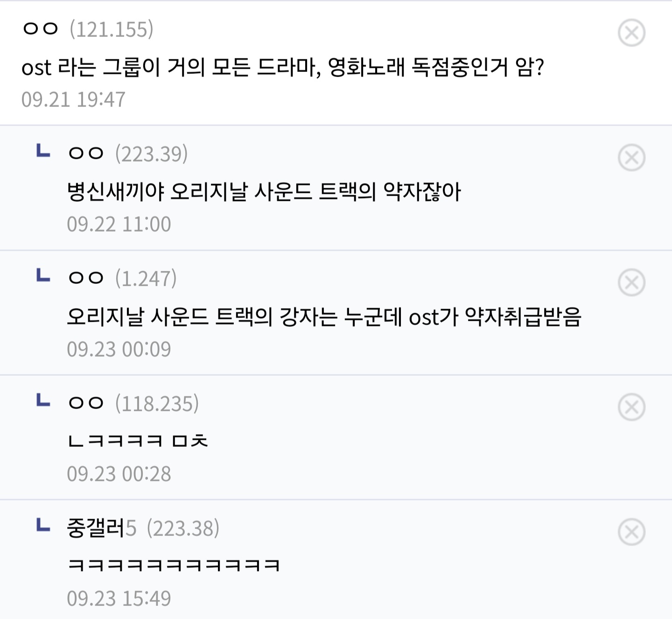672x619 pixels.
Task: Remove the reply by user 223.39
Action: point(631,158)
